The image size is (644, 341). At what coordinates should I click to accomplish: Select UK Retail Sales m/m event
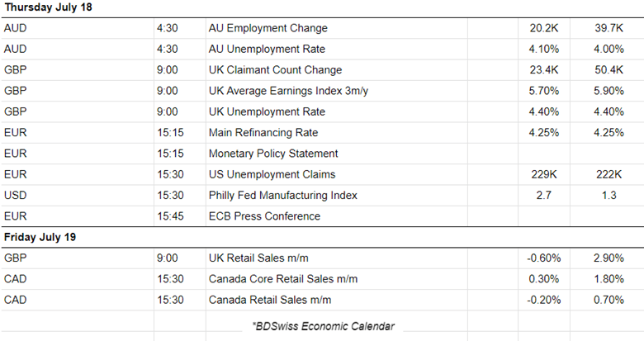(260, 258)
